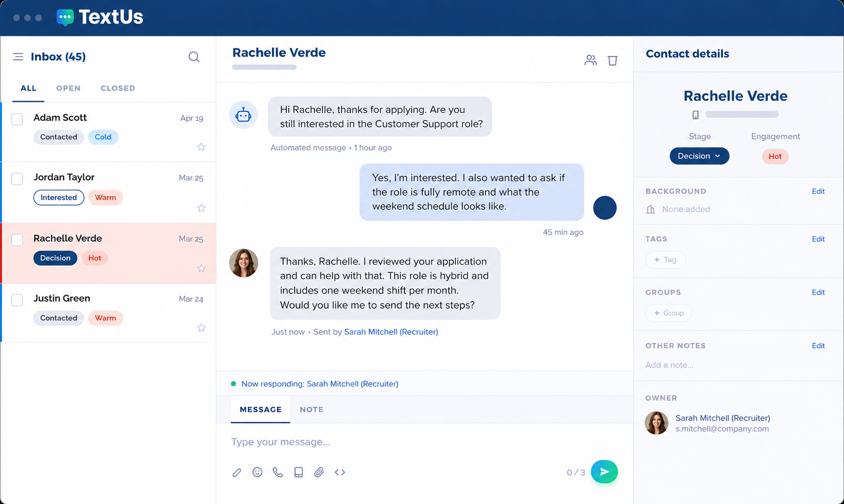
Task: Edit the Tags section
Action: pos(818,239)
